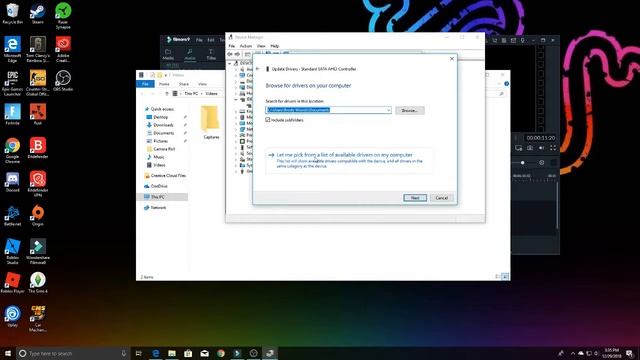Screen dimensions: 640x360
Task: Click the Windows Start button
Action: (x=8, y=353)
